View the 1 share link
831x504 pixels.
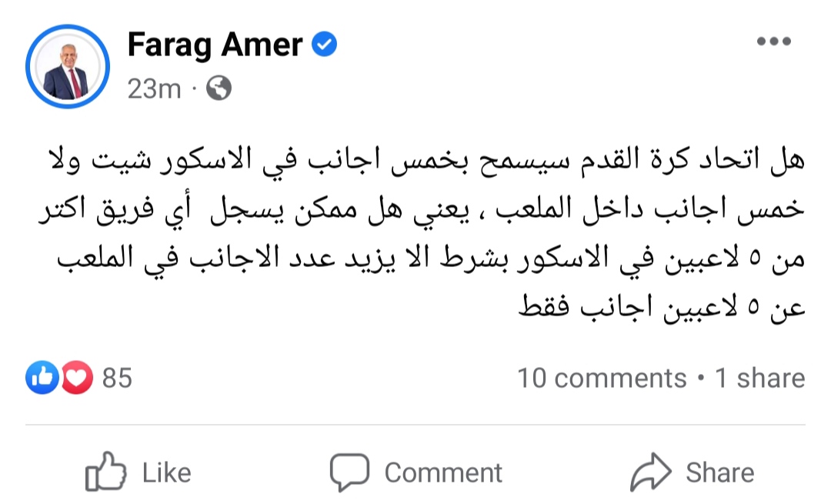760,378
